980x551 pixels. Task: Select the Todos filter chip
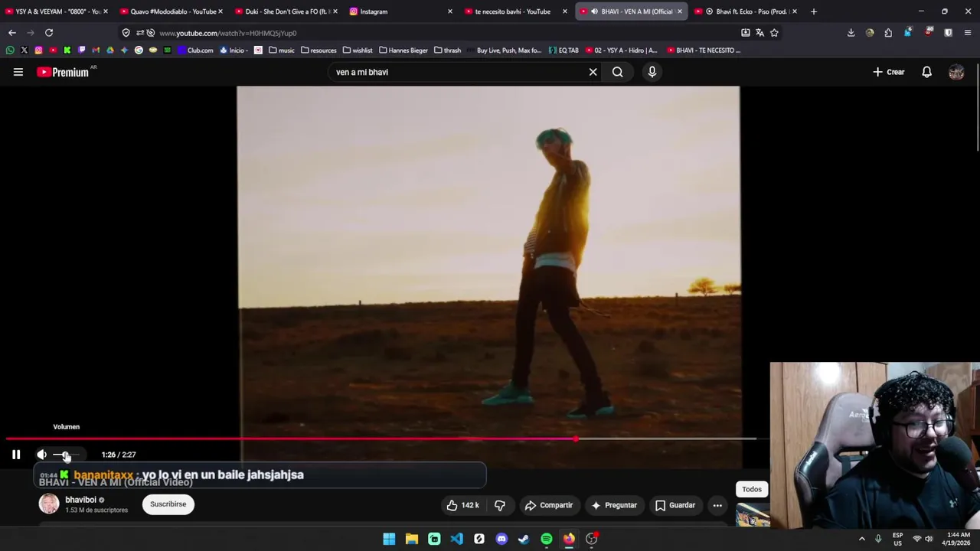point(752,489)
